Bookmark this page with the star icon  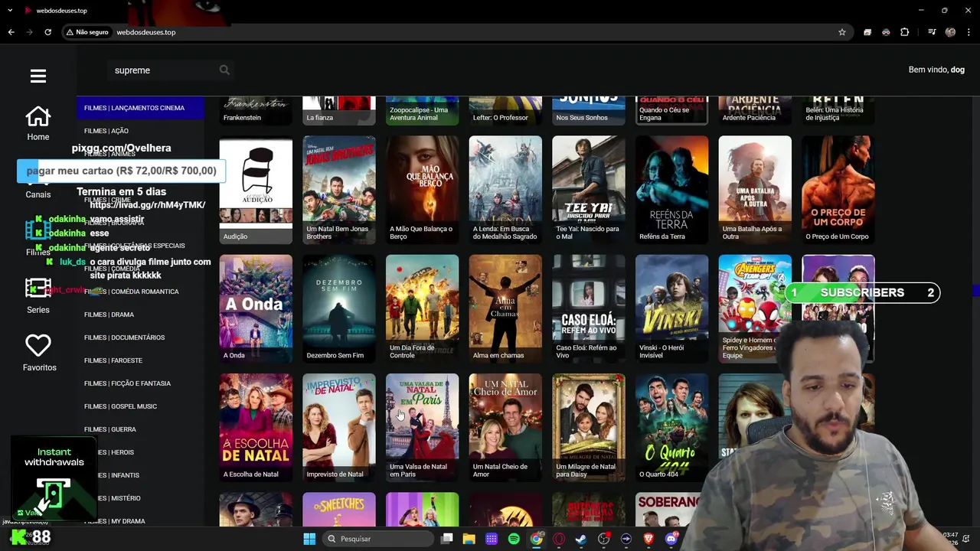[x=842, y=32]
